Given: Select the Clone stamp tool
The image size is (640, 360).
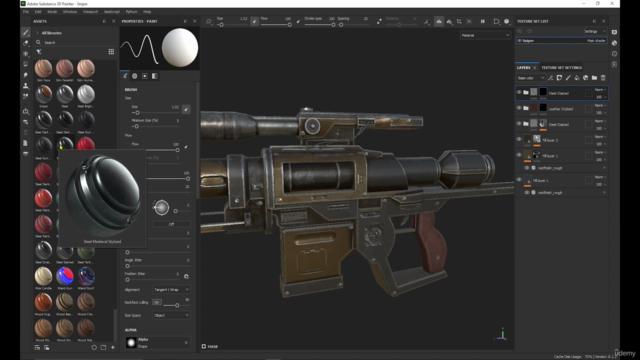Looking at the screenshot, I should click(26, 86).
